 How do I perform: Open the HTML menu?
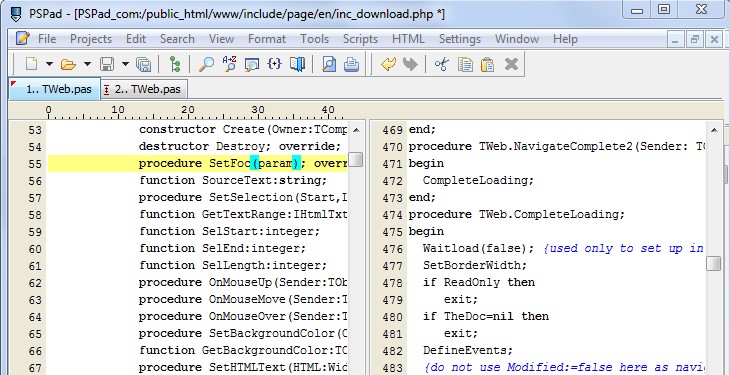(x=408, y=39)
